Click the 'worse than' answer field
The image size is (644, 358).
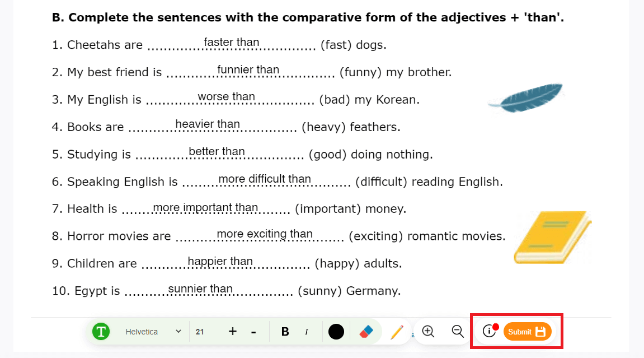226,97
